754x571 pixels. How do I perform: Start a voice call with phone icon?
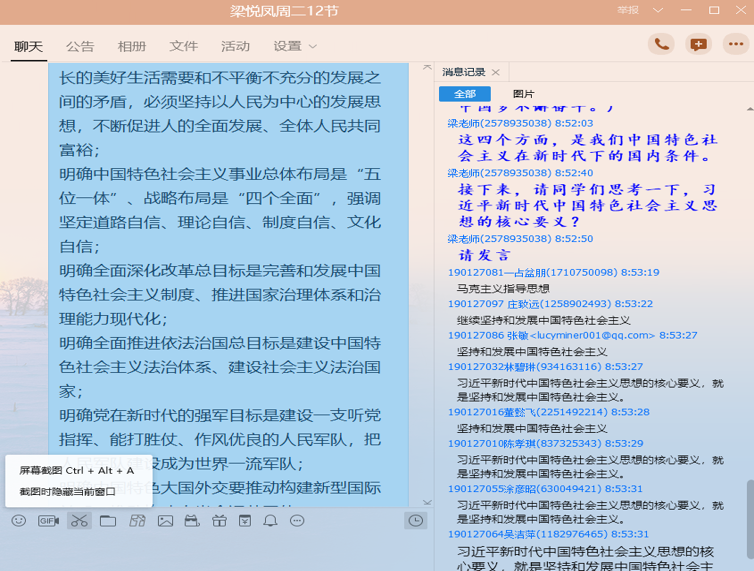660,44
